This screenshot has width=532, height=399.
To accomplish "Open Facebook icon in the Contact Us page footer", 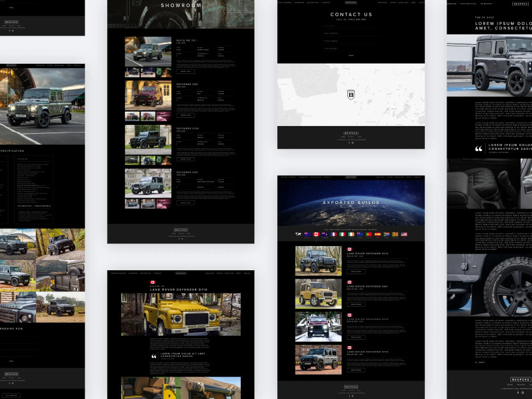I will (349, 143).
